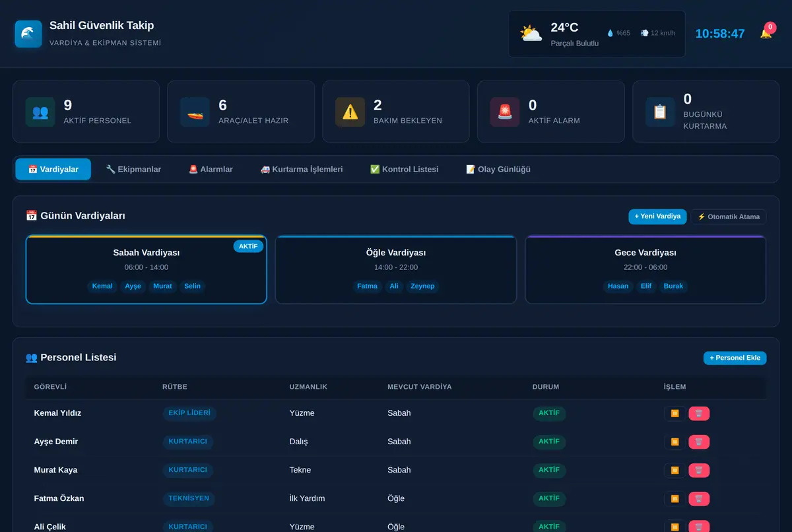Viewport: 792px width, 532px height.
Task: Click the Burak chip in Gece Vardiyası
Action: coord(673,286)
